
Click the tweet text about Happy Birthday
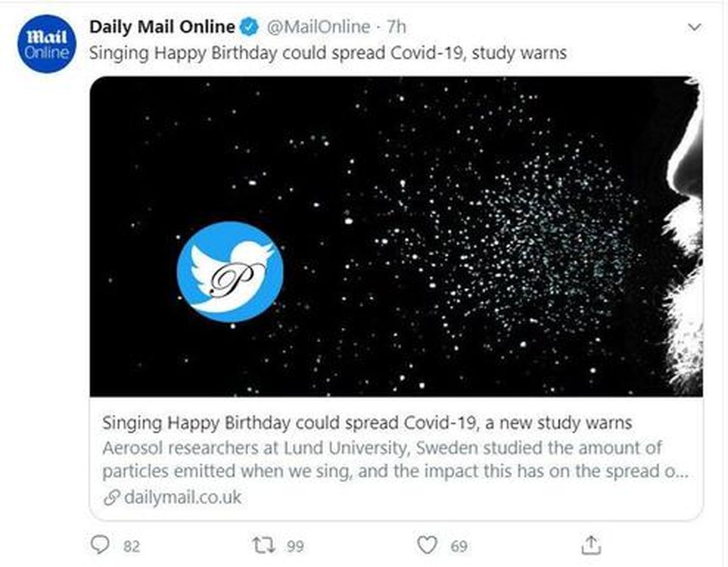tap(328, 53)
